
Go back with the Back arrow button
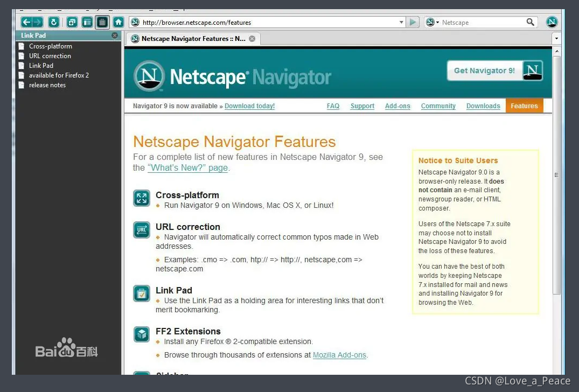tap(26, 22)
